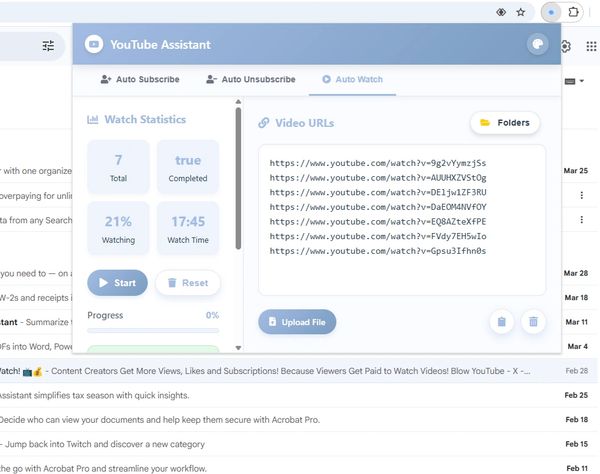Open Gmail settings gear icon

566,46
